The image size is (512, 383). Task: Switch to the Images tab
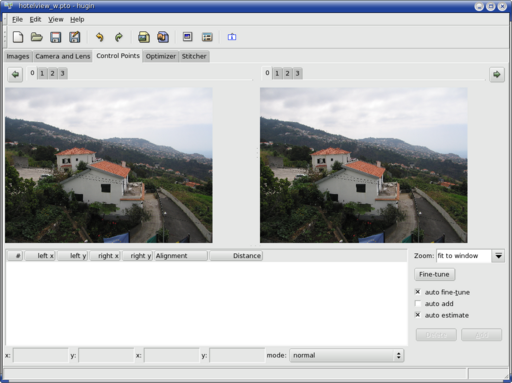pyautogui.click(x=18, y=56)
